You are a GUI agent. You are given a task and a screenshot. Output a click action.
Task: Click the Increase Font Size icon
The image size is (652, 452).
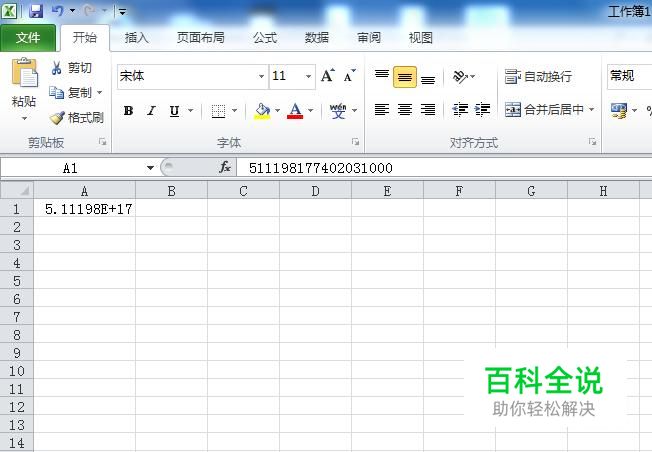pyautogui.click(x=328, y=76)
